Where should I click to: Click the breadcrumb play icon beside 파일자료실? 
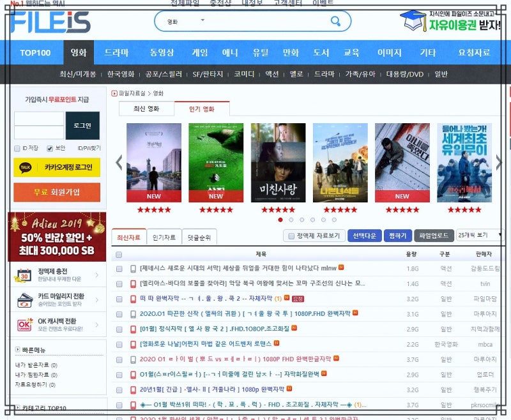[x=114, y=93]
